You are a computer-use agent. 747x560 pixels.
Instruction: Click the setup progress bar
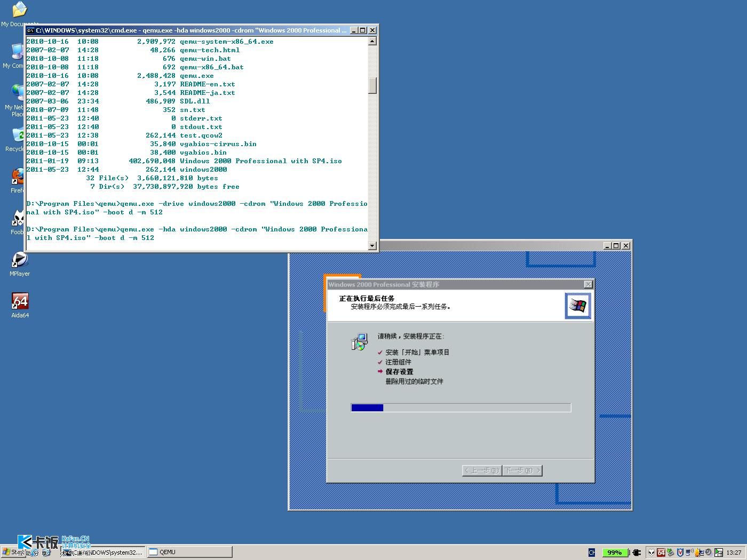(x=461, y=408)
